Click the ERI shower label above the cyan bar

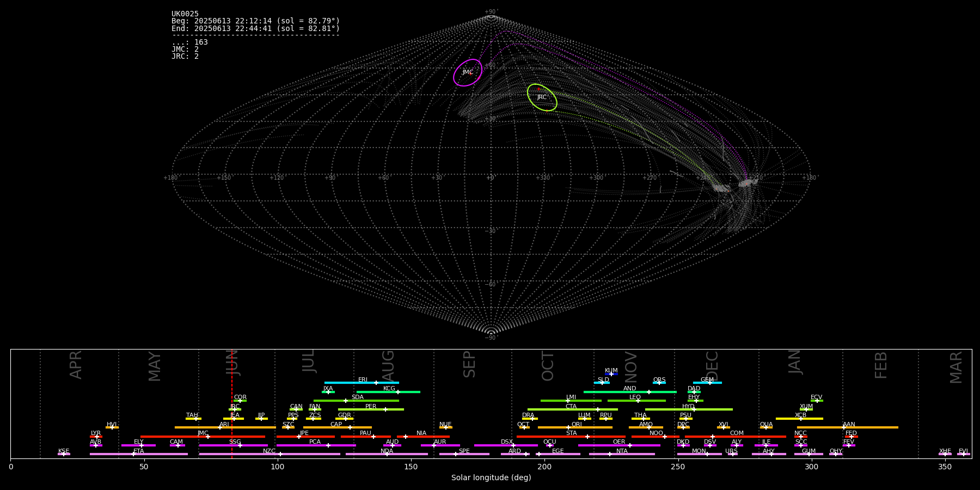[x=363, y=380]
